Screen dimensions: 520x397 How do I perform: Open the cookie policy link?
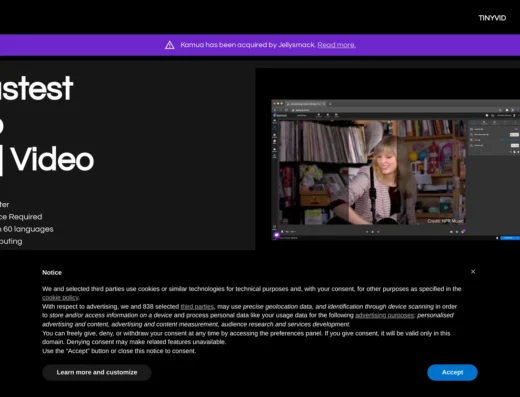60,297
